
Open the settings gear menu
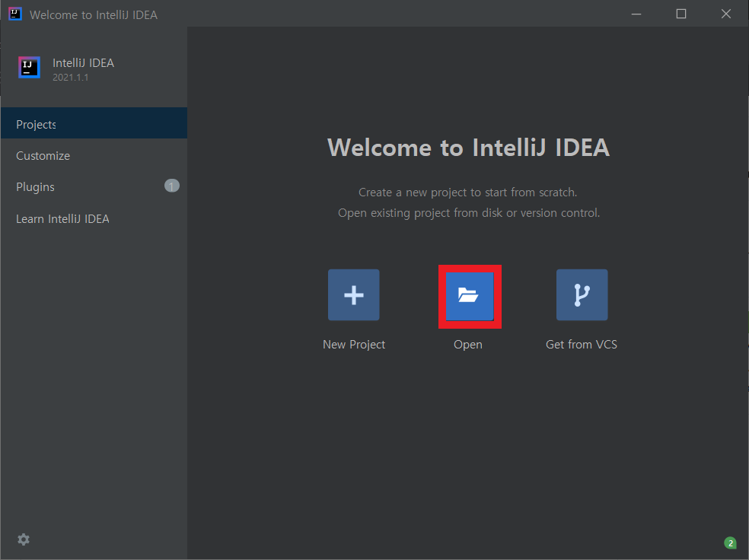(x=24, y=539)
